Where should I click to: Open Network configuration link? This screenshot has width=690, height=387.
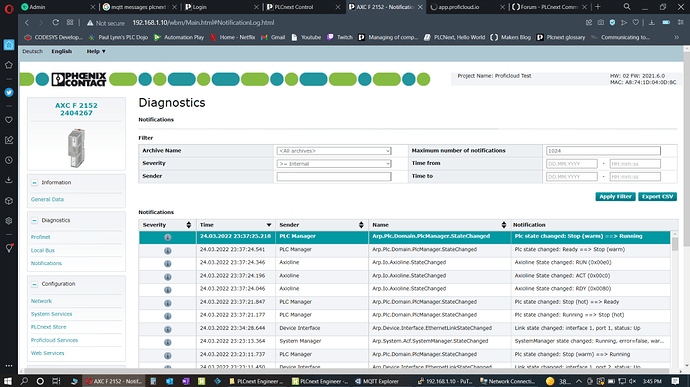41,301
